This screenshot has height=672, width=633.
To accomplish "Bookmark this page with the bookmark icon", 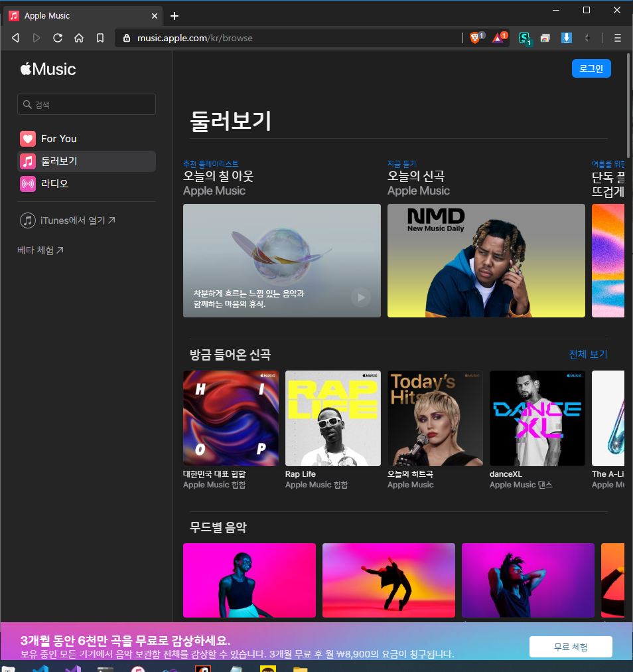I will tap(100, 38).
